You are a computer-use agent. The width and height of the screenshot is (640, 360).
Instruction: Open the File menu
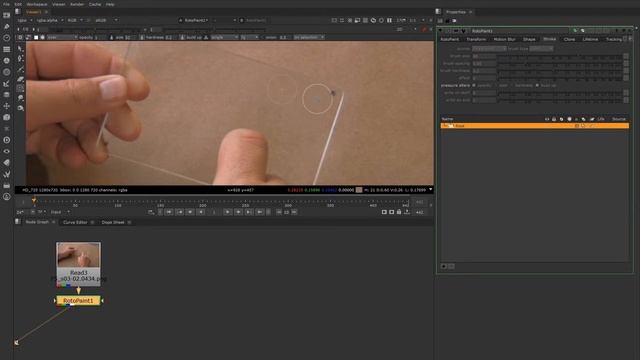pyautogui.click(x=6, y=4)
